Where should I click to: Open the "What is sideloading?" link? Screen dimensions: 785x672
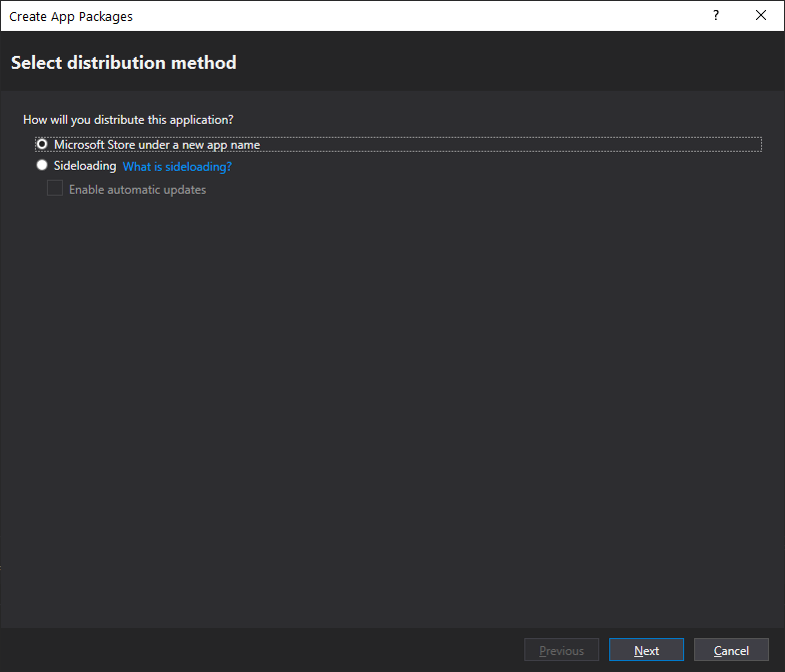pyautogui.click(x=177, y=167)
